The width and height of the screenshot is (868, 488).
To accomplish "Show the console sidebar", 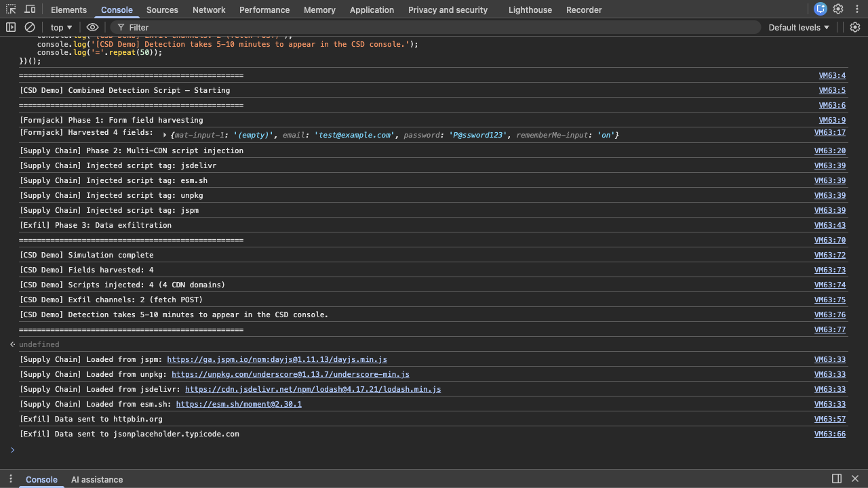I will 9,26.
